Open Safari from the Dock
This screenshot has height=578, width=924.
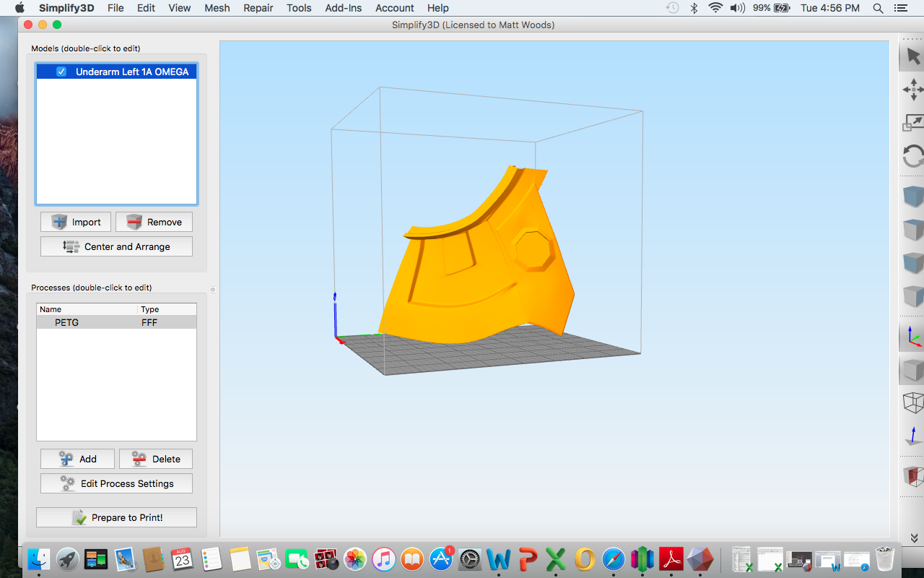pos(614,559)
